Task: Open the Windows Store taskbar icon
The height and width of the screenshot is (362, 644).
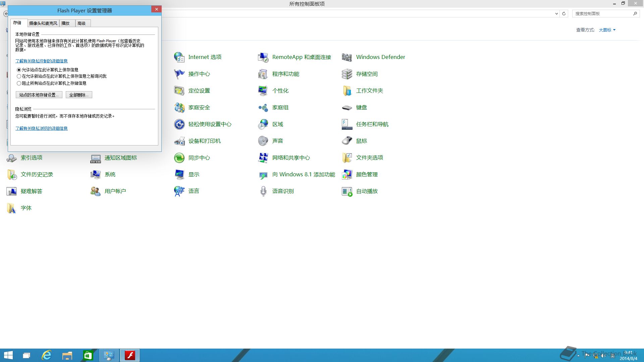Action: (x=88, y=355)
